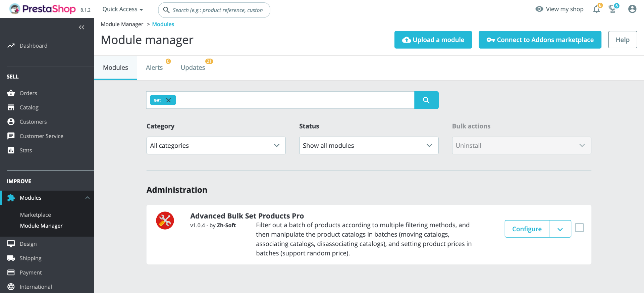This screenshot has width=644, height=293.
Task: Expand the arrow beside Configure button
Action: click(560, 229)
